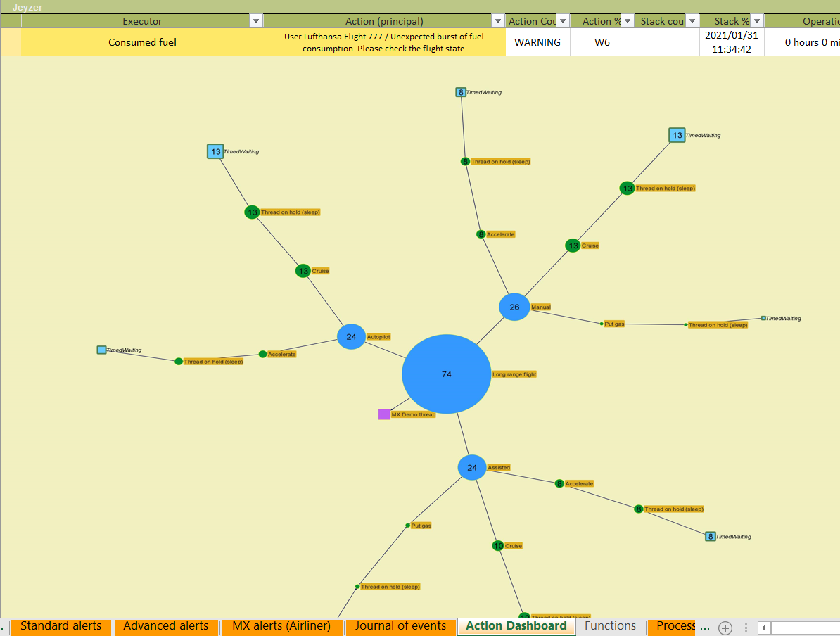
Task: Open the Executor column filter dropdown
Action: (x=256, y=21)
